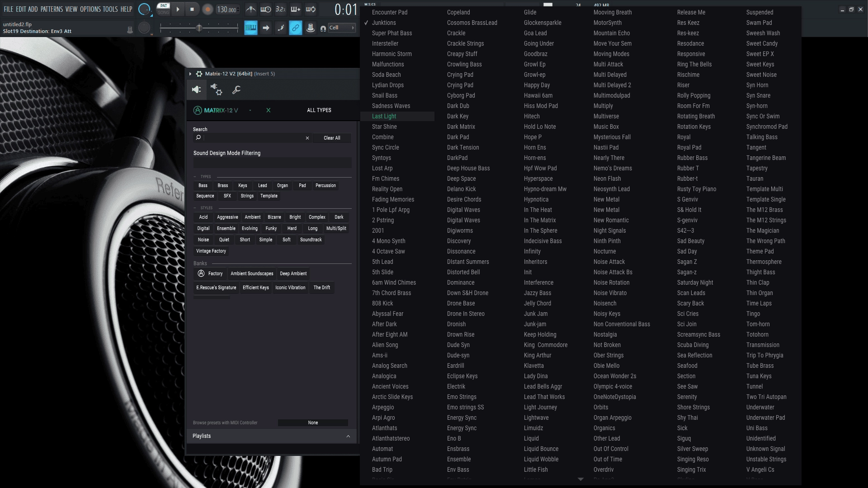This screenshot has width=868, height=488.
Task: Stop playback with the stop button
Action: click(x=192, y=9)
